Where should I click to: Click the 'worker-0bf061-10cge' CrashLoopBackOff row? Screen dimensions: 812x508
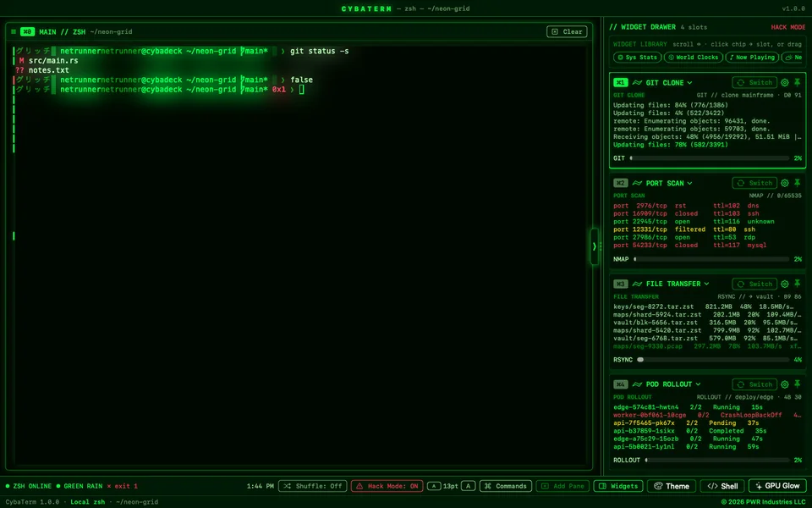tap(705, 415)
